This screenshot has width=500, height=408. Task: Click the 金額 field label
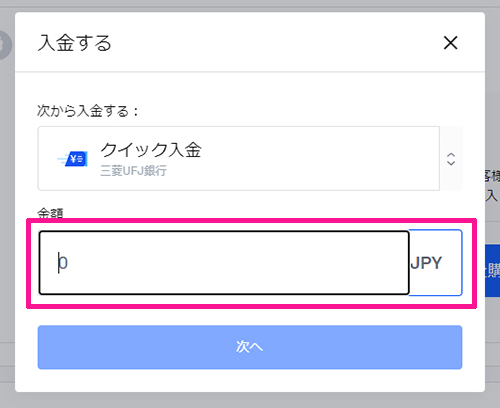point(50,213)
